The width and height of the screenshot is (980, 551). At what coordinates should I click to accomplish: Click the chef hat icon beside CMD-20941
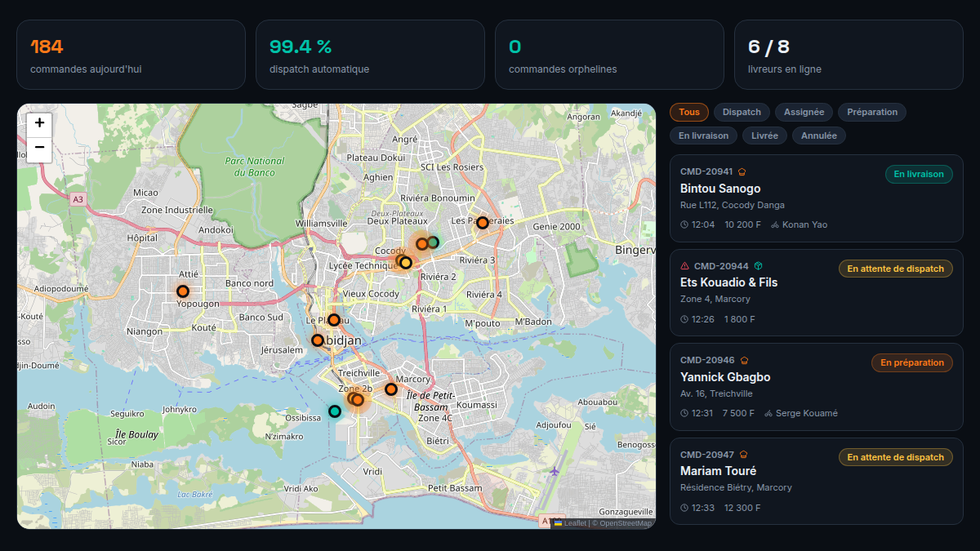click(742, 172)
